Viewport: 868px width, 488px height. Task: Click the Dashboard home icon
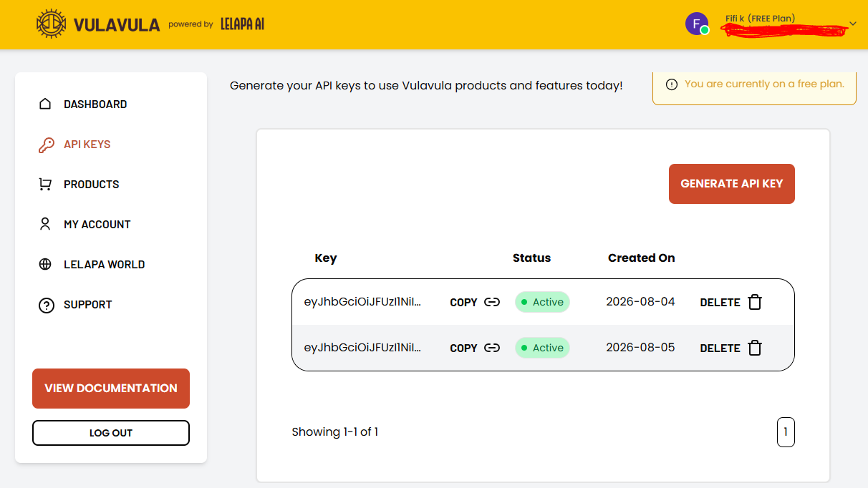45,104
